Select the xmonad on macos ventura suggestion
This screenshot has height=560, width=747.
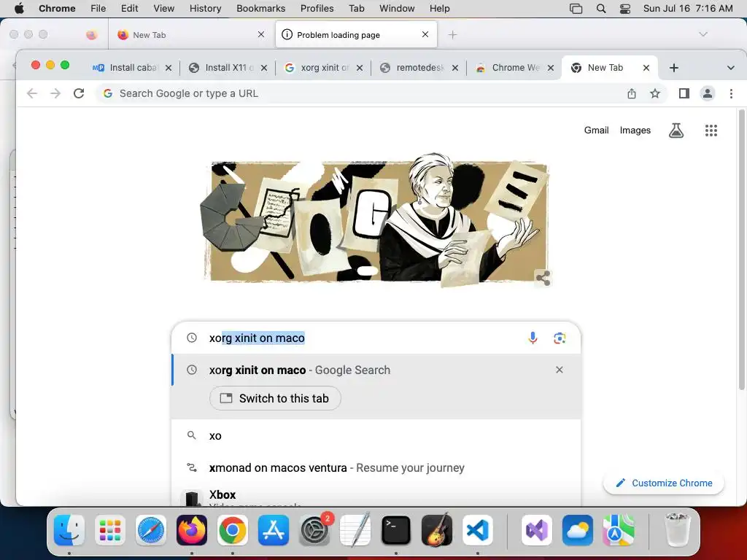point(376,467)
